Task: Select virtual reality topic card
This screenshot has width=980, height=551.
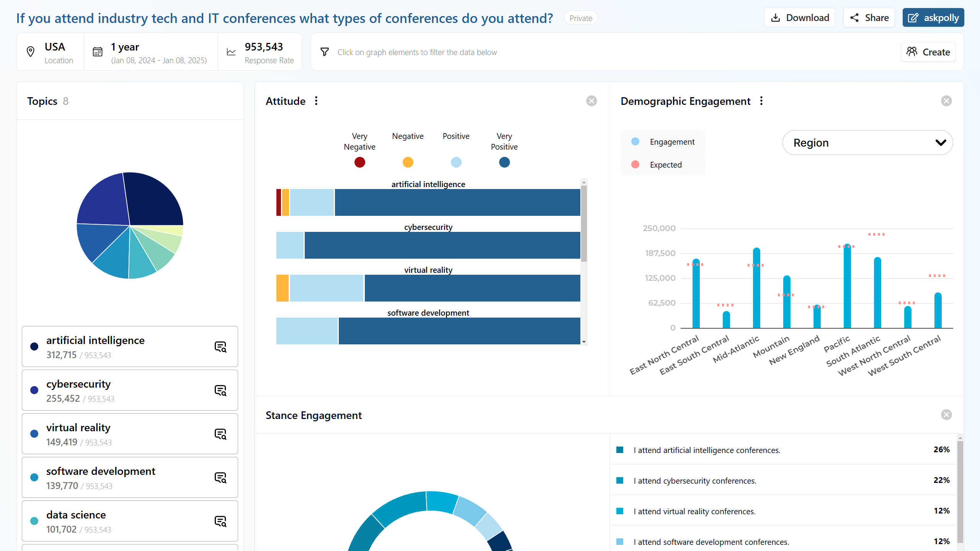Action: [130, 434]
